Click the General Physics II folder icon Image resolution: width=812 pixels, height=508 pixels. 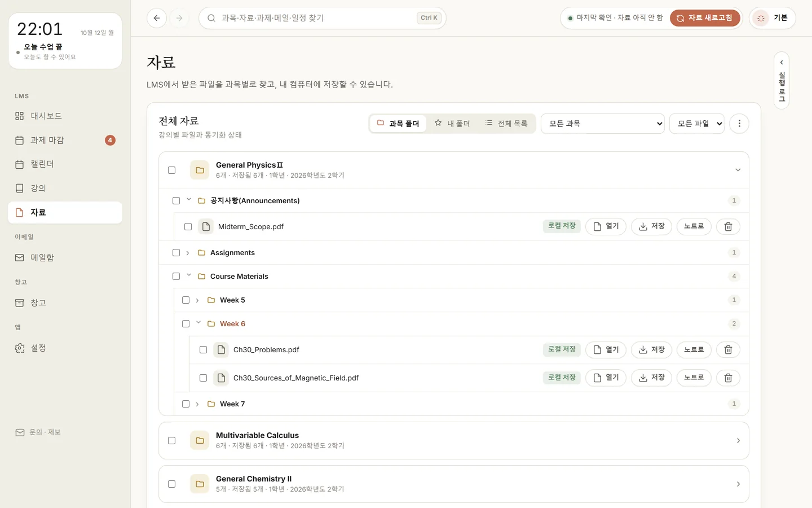click(200, 170)
